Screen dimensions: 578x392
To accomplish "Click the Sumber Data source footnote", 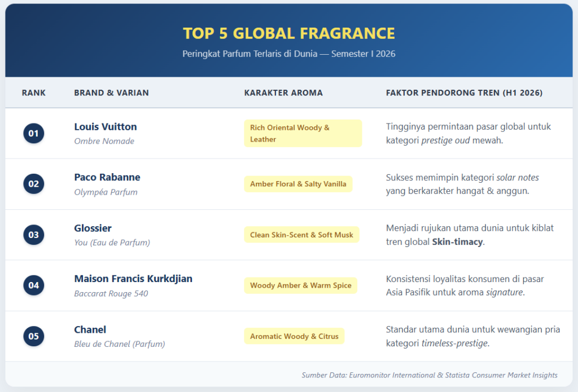I will 430,375.
